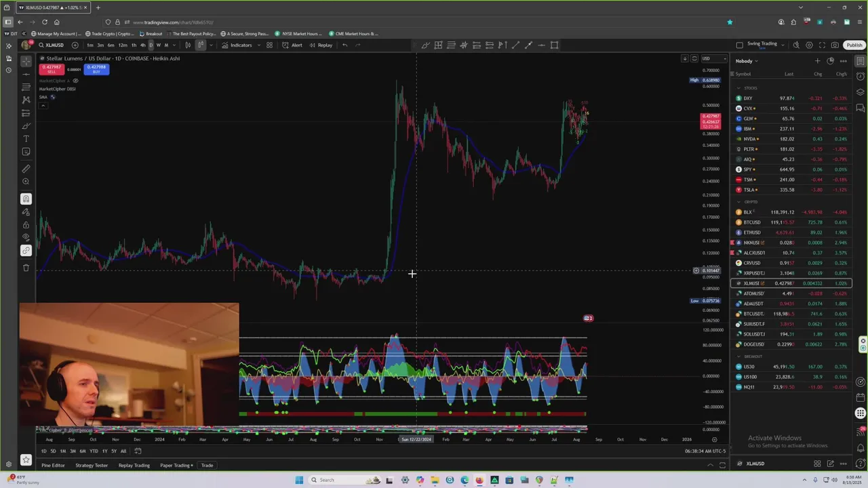Open the timeframe dropdown arrow
This screenshot has width=868, height=488.
pos(175,45)
